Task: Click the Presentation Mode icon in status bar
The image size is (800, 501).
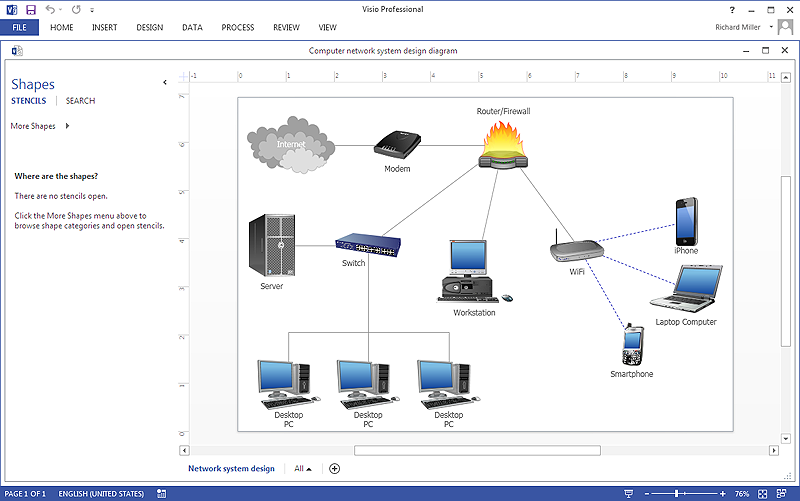Action: click(x=628, y=494)
